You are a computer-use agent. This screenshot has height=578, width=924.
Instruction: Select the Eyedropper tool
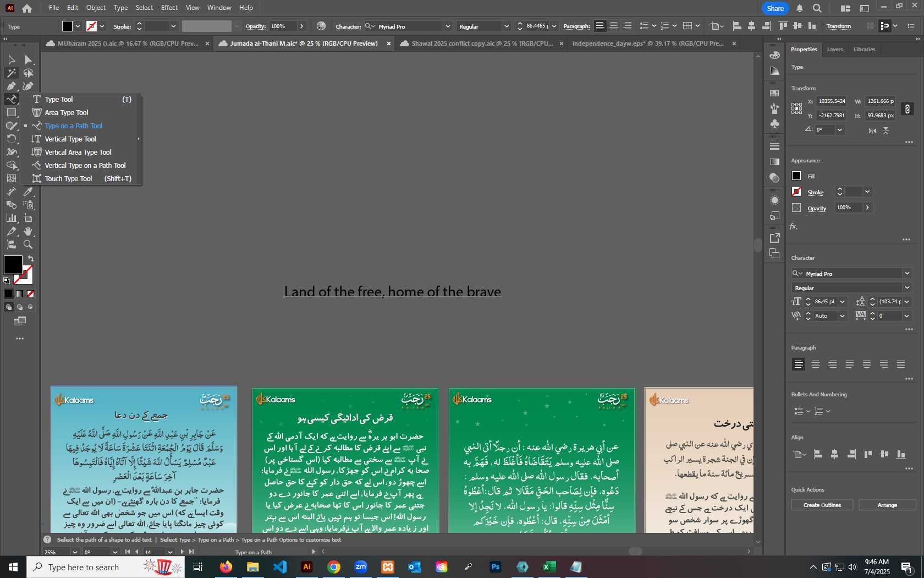click(x=28, y=192)
